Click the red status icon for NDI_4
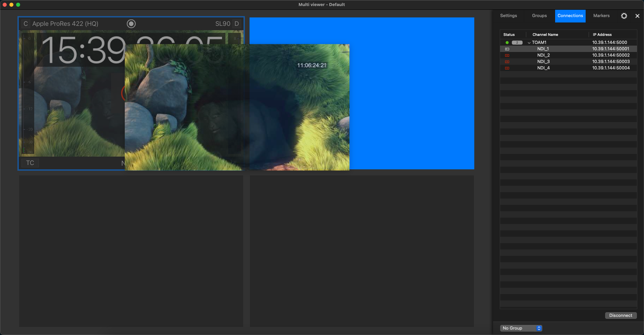The height and width of the screenshot is (335, 644). 507,68
